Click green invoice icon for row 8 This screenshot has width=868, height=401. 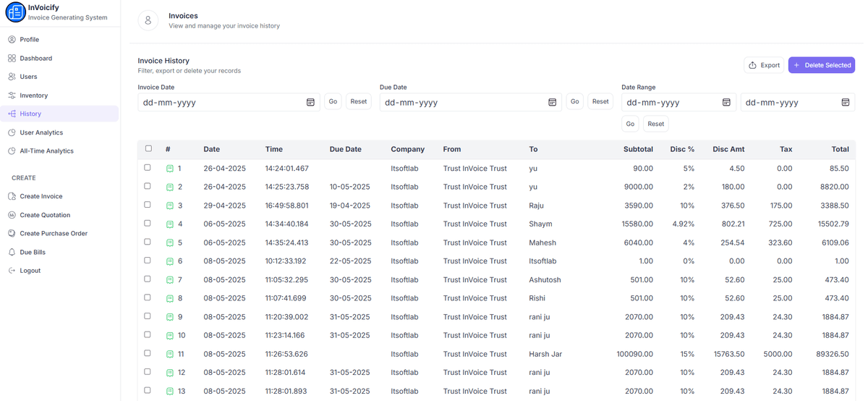pyautogui.click(x=170, y=299)
